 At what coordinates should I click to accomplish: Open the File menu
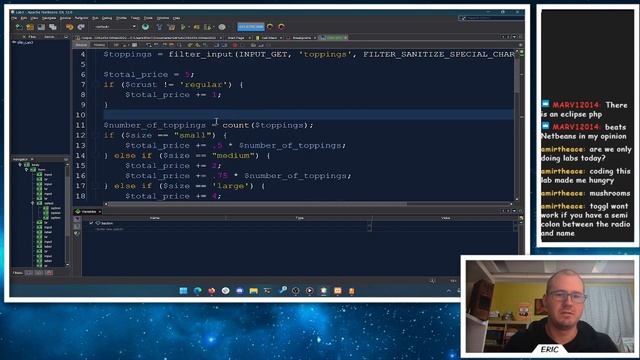pyautogui.click(x=14, y=18)
